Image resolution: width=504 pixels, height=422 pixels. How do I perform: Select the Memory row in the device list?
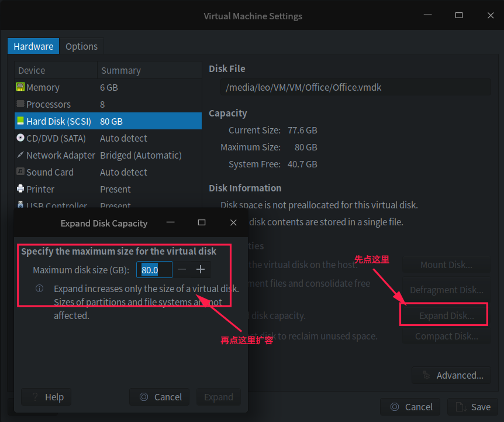(x=108, y=87)
